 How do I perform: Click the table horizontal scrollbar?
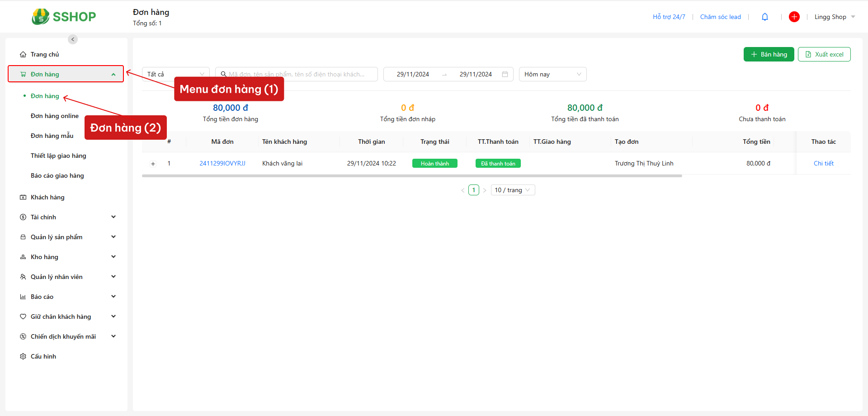pos(412,176)
